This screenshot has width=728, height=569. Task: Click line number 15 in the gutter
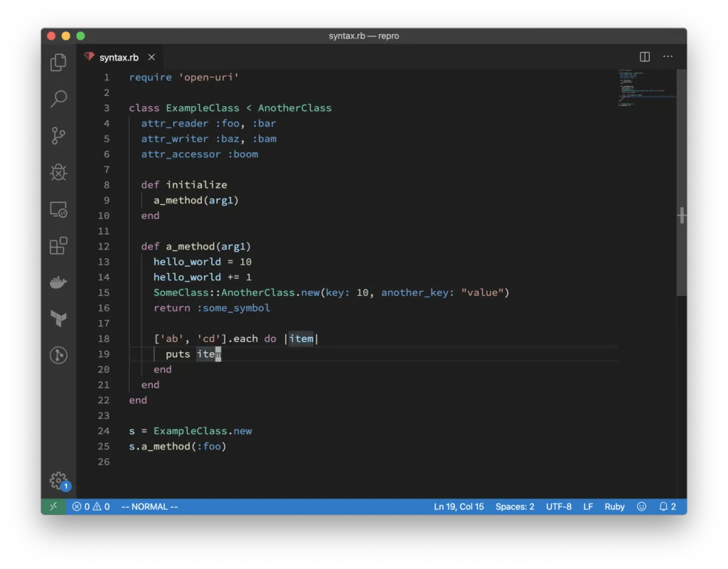click(x=104, y=292)
